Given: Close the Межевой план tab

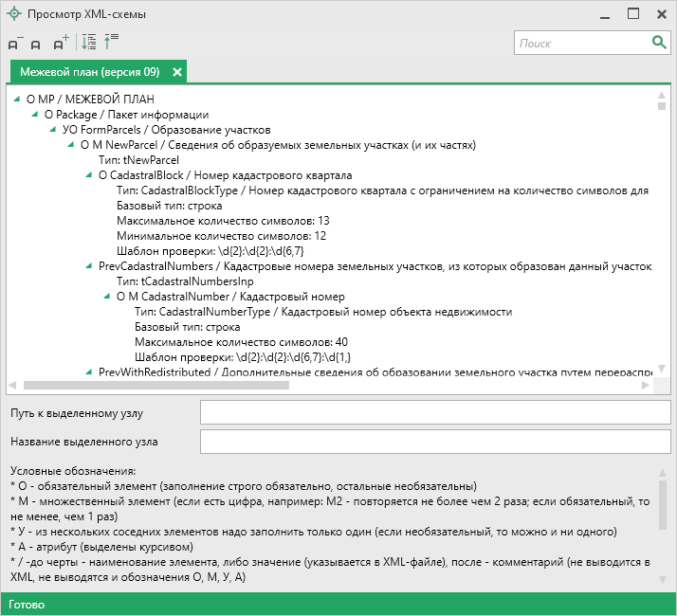Looking at the screenshot, I should 177,72.
